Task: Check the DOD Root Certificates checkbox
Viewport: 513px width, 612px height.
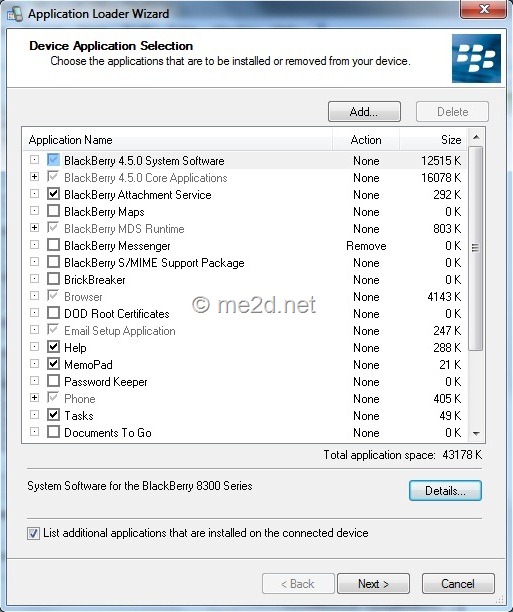Action: 53,313
